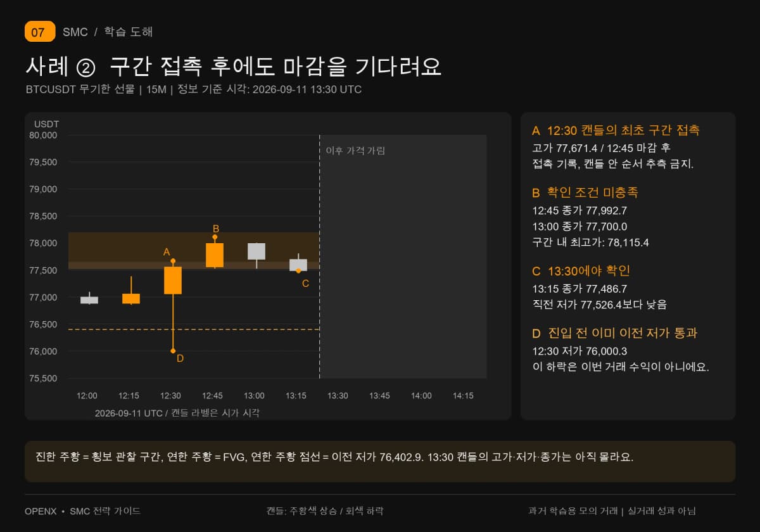Image resolution: width=760 pixels, height=532 pixels.
Task: Click the line 13:15 종가 77,486.7
Action: pyautogui.click(x=579, y=289)
